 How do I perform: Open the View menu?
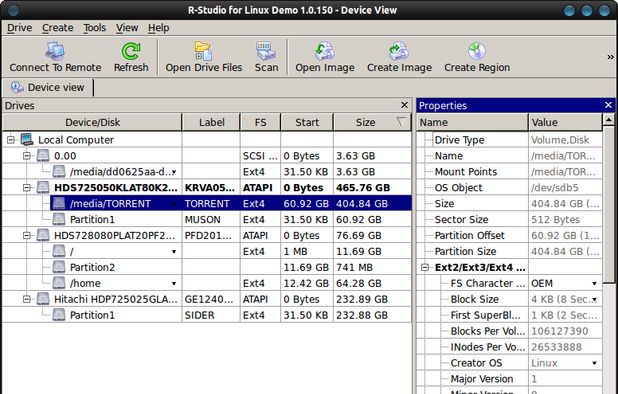click(127, 28)
